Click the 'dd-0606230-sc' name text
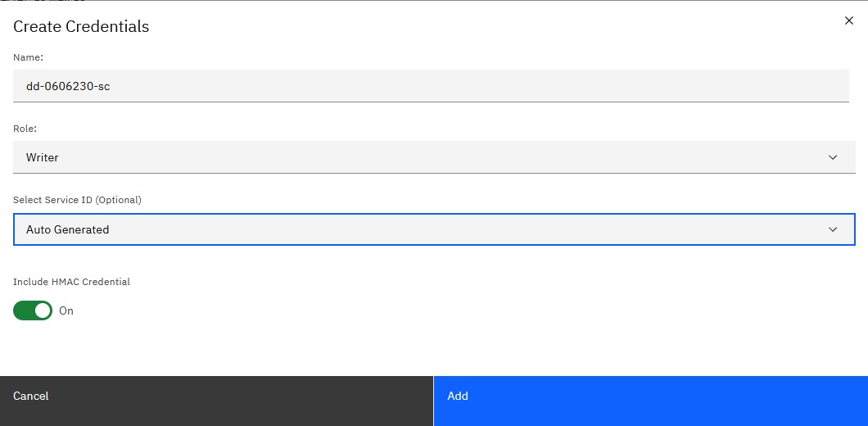The width and height of the screenshot is (868, 426). click(68, 85)
